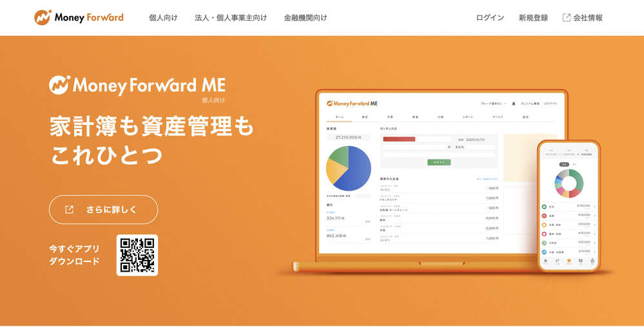Click the 今すぐアプリ ダウンロード text
The height and width of the screenshot is (327, 644).
pyautogui.click(x=74, y=255)
